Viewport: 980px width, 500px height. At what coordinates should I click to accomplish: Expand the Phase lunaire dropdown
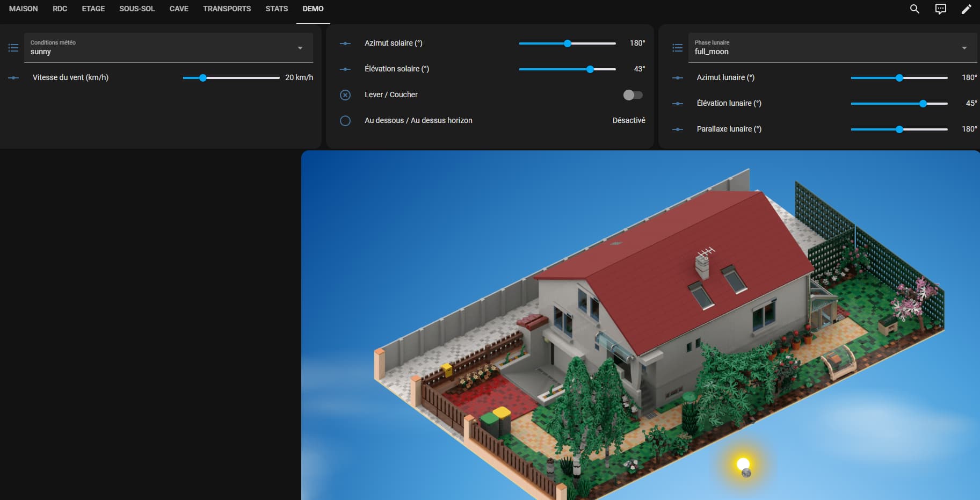(964, 48)
